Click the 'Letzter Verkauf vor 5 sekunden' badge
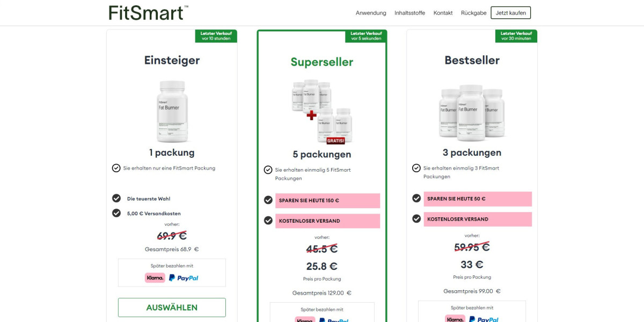This screenshot has height=322, width=644. coord(365,36)
